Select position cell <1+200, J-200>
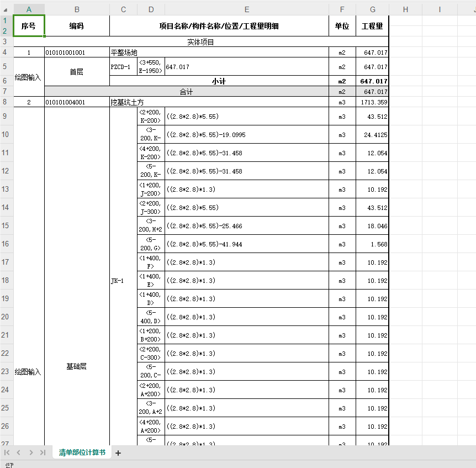Viewport: 476px width, 468px height. [151, 189]
